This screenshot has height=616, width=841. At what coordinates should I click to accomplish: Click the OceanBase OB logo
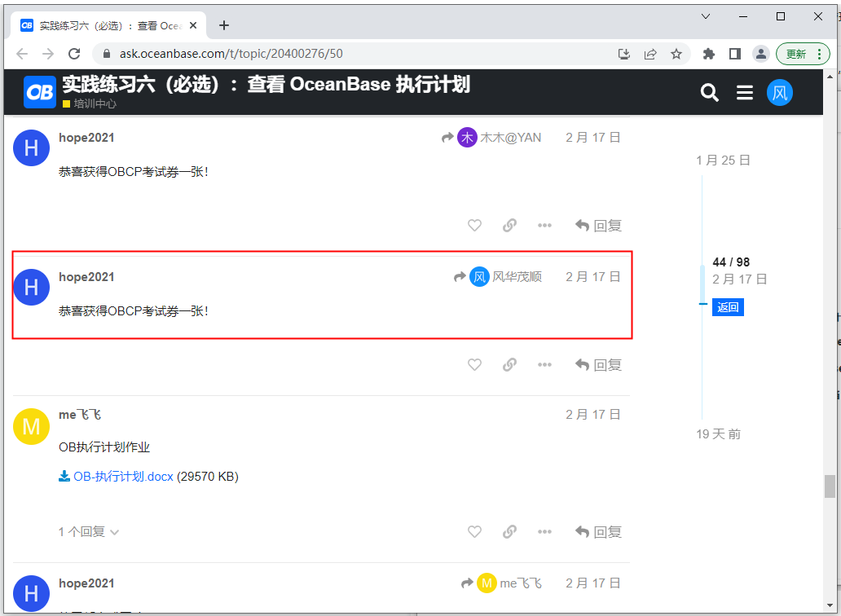click(40, 92)
